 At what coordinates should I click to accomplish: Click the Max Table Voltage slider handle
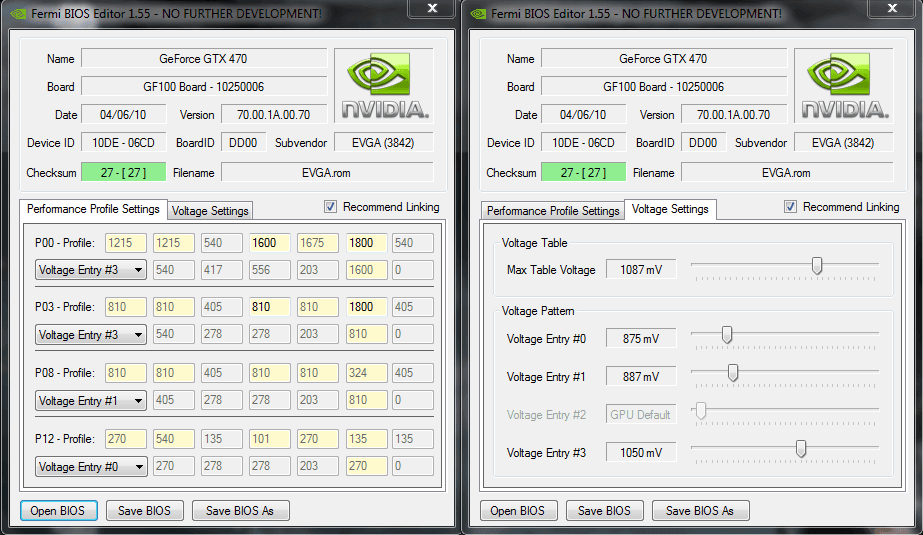click(817, 266)
